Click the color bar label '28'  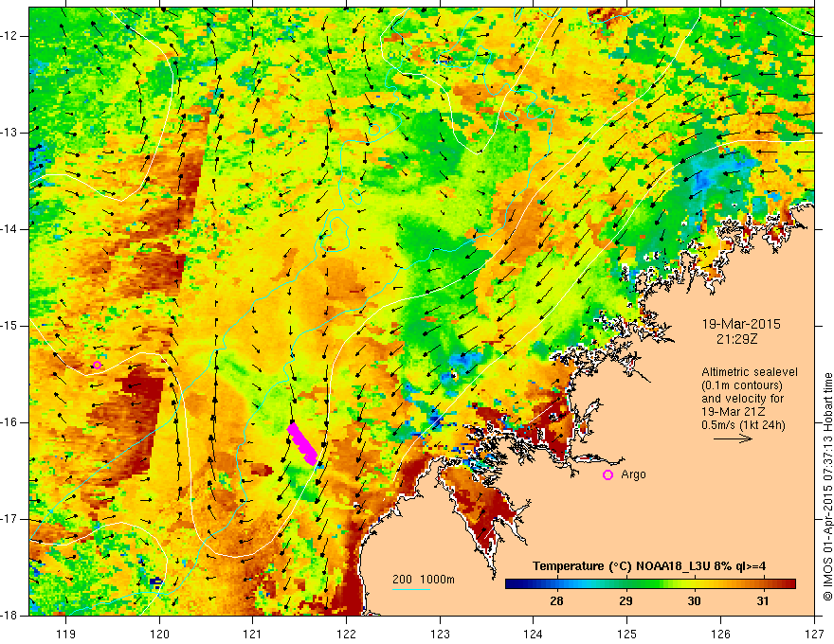click(x=556, y=601)
